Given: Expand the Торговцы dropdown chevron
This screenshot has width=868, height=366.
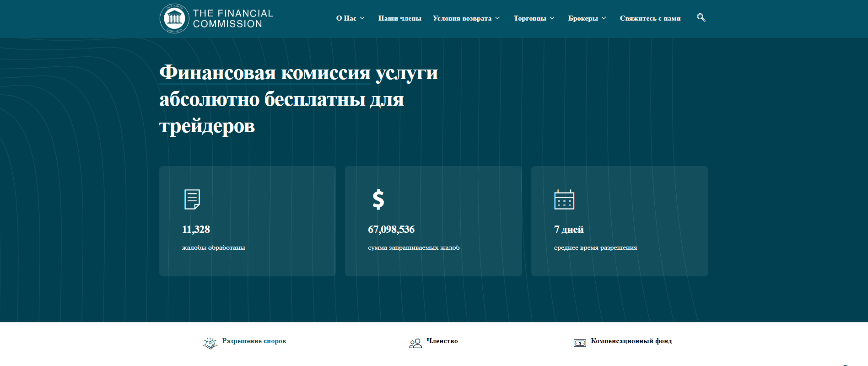Looking at the screenshot, I should tap(552, 18).
